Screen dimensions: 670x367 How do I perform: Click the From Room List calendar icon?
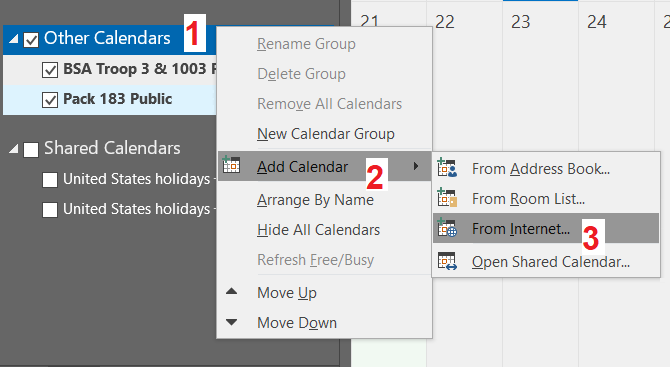[x=447, y=198]
